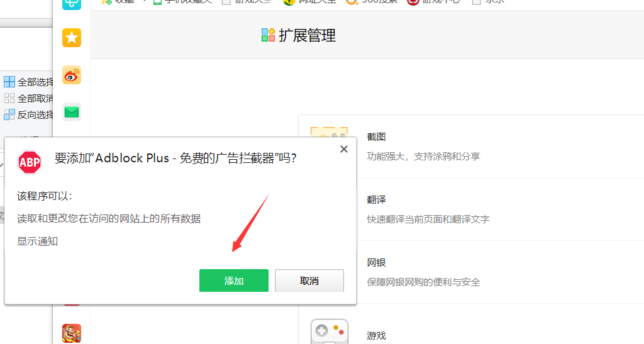Screen dimensions: 644x344
Task: Click the 显示通知 permission line
Action: pos(37,241)
